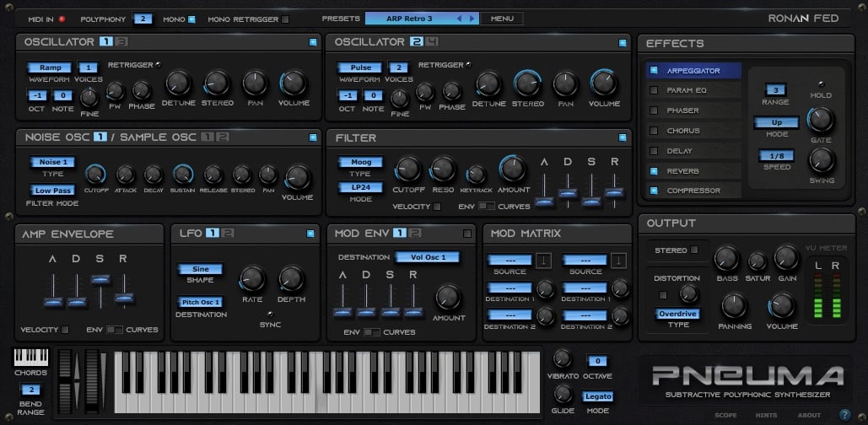The image size is (868, 425).
Task: Click the help question mark icon
Action: point(844,413)
